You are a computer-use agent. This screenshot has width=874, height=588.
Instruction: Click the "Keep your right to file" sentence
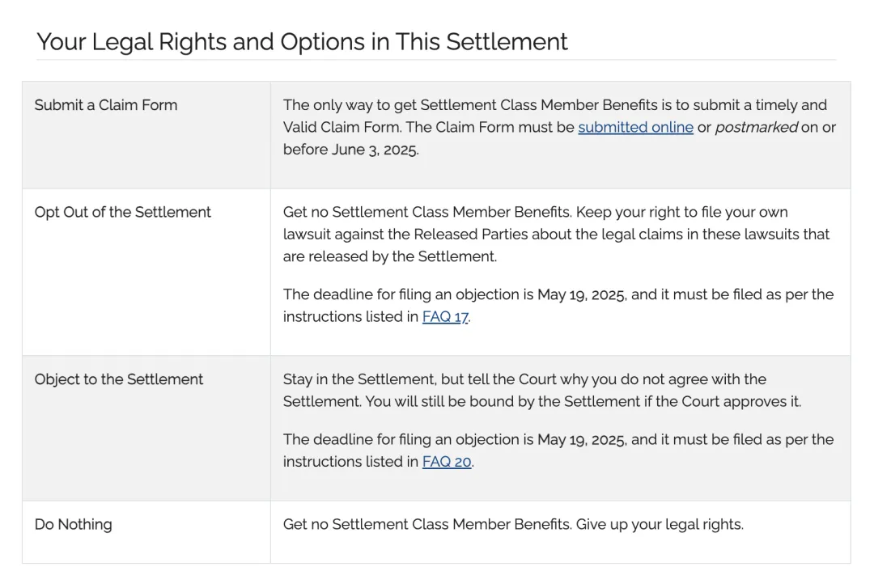click(x=680, y=213)
